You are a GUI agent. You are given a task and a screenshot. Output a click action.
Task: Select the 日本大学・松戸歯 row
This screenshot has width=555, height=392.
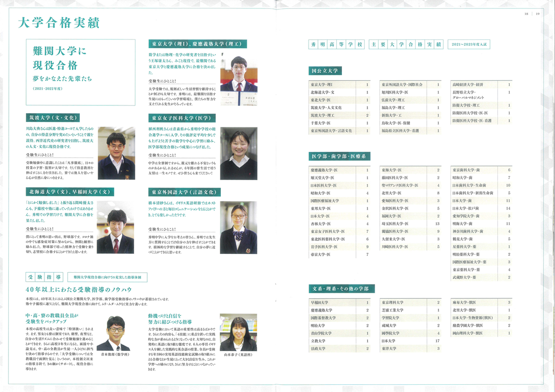pyautogui.click(x=481, y=208)
